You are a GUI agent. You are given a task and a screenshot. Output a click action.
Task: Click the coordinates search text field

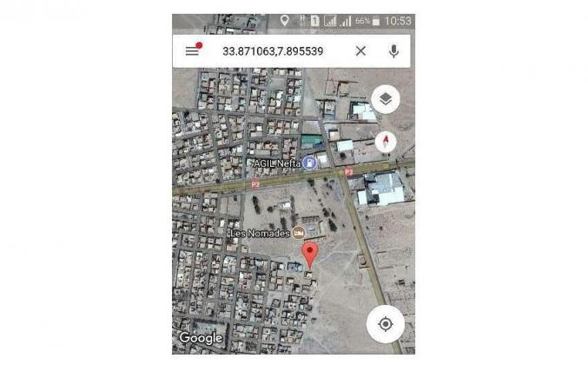(273, 51)
